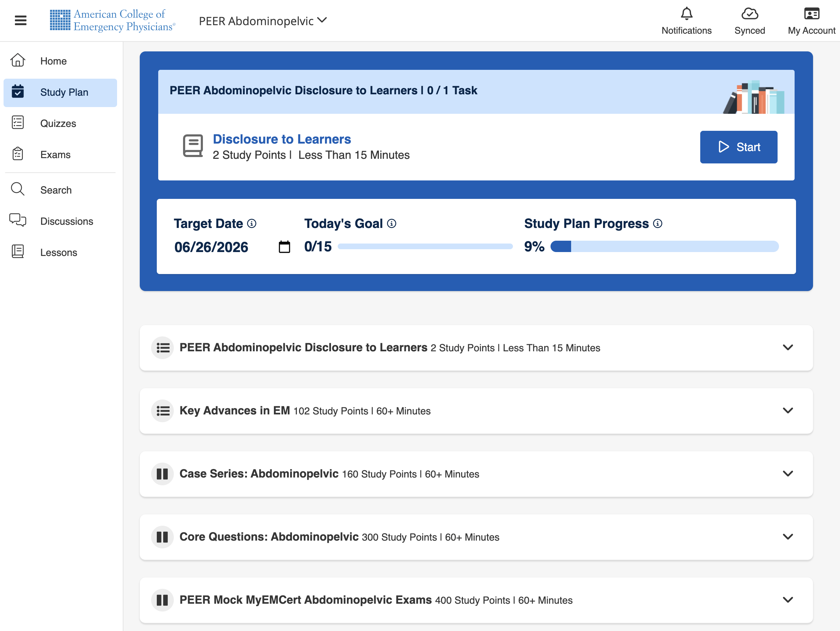Click the icon for Case Series: Abdominopelvic
The height and width of the screenshot is (631, 840).
(x=162, y=474)
